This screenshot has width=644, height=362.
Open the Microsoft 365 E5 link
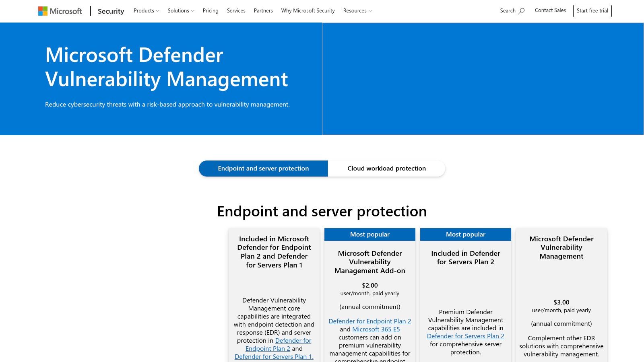[376, 329]
